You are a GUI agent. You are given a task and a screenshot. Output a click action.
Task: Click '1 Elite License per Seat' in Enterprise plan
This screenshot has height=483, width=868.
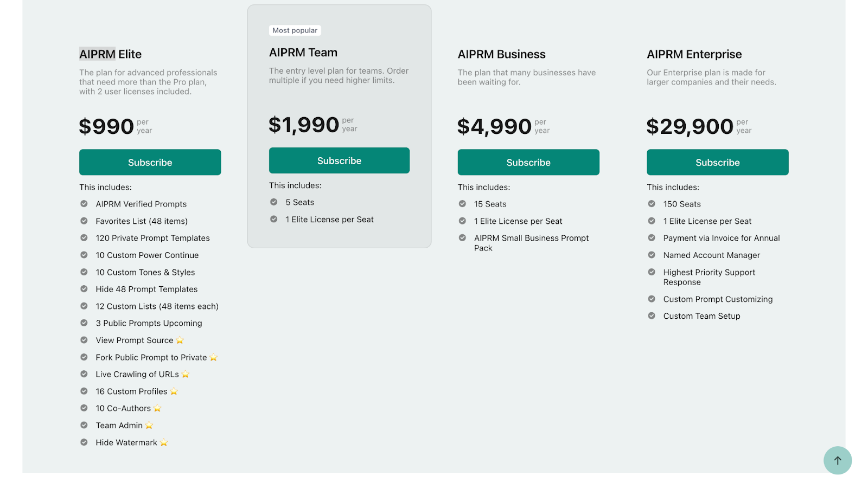click(707, 221)
